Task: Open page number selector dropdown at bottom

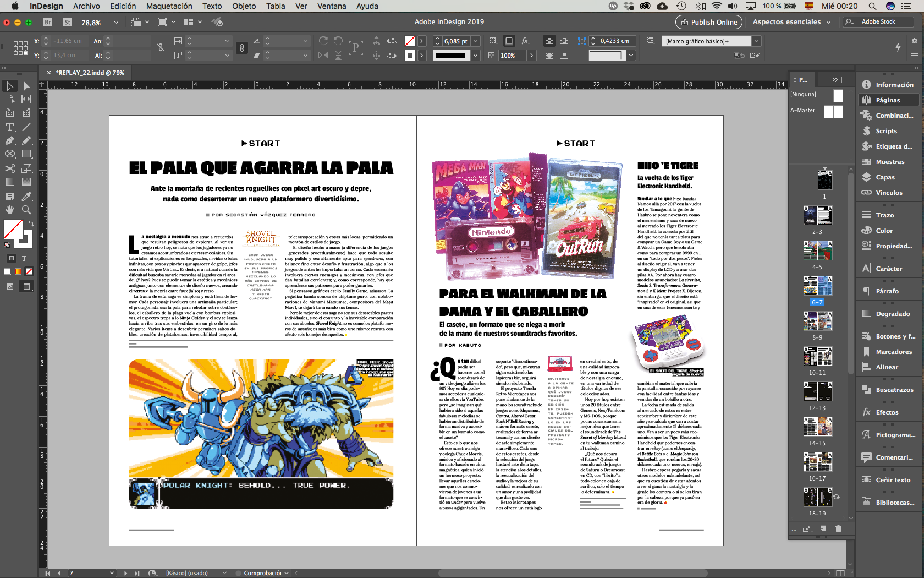Action: (x=112, y=573)
